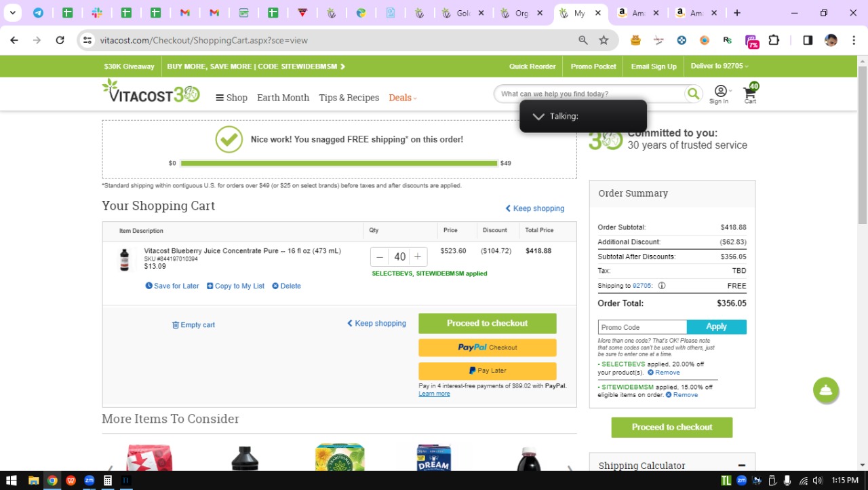Click the zoom magnifier in address bar
The width and height of the screenshot is (868, 490).
(583, 40)
